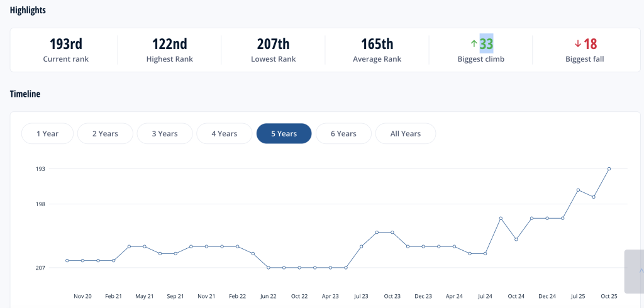Click the Oct 25 axis label
644x308 pixels.
(x=609, y=296)
